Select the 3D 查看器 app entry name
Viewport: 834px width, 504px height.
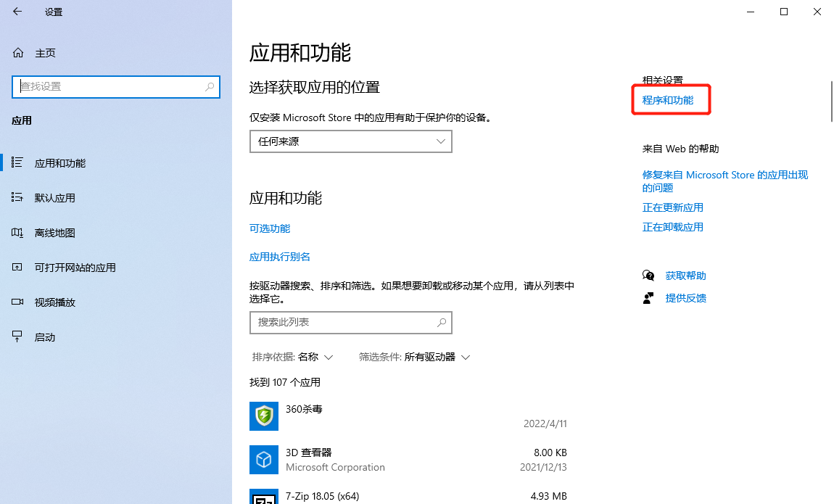pos(308,453)
